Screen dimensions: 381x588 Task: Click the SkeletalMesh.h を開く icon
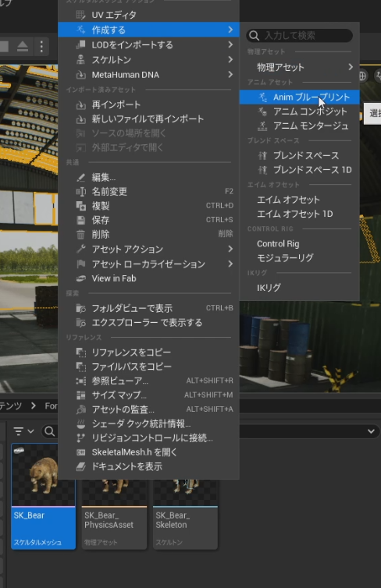click(x=80, y=452)
